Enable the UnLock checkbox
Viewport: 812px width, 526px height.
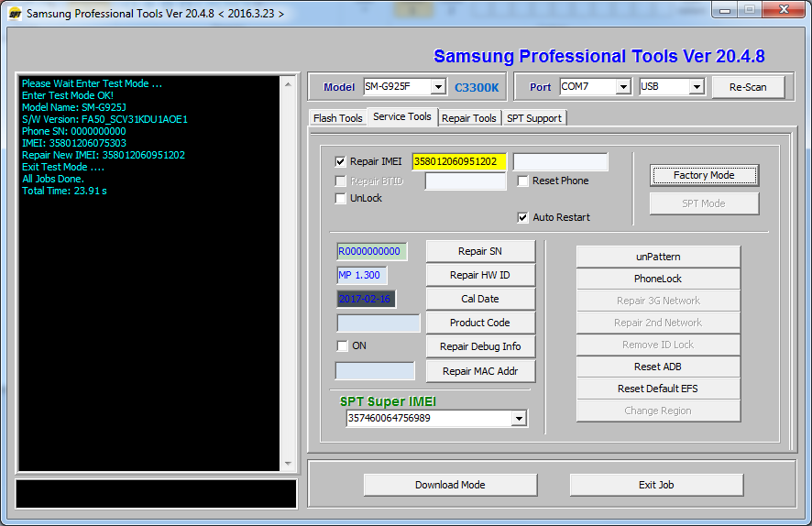(x=340, y=198)
